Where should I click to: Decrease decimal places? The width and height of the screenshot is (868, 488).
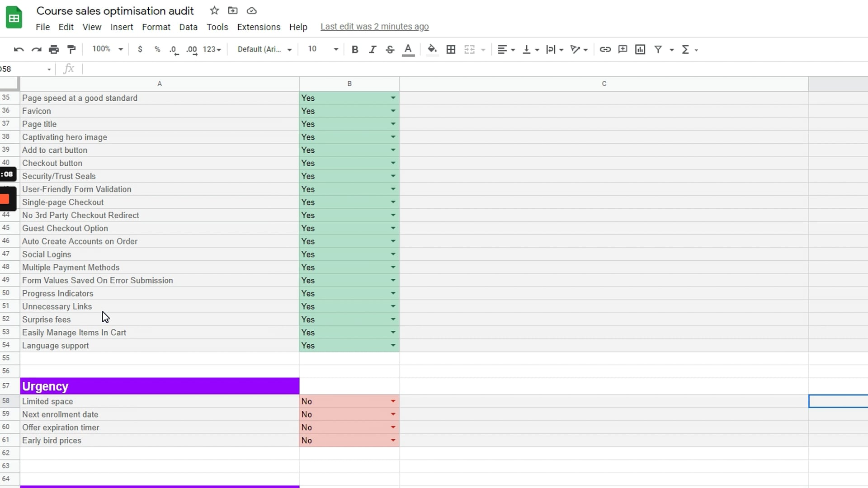click(x=174, y=50)
